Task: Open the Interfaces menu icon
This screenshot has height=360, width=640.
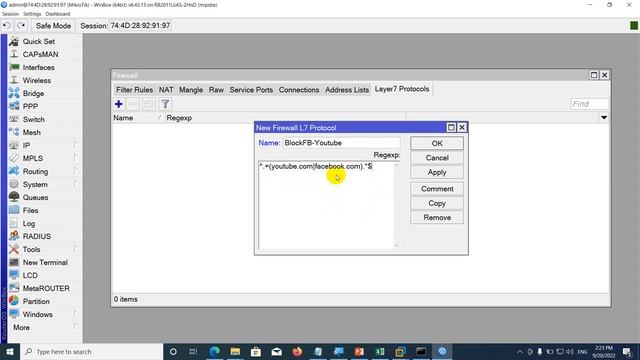Action: (x=14, y=67)
